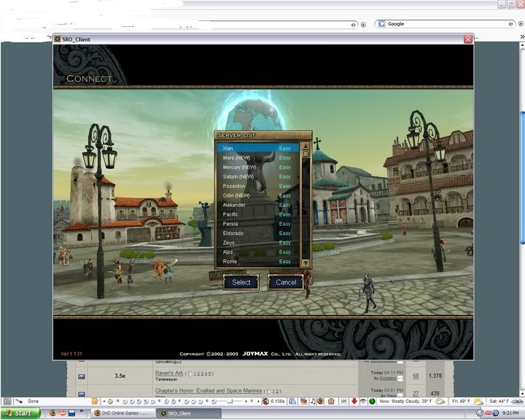Open Chapter's Honor: Exalted and Space Marines link

click(x=209, y=390)
